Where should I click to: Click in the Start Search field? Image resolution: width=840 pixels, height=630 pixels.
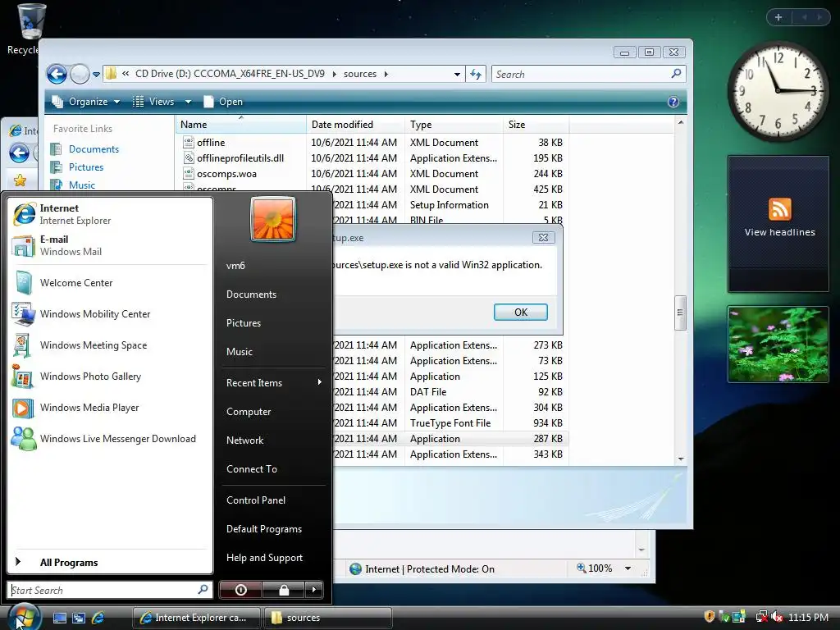click(110, 590)
